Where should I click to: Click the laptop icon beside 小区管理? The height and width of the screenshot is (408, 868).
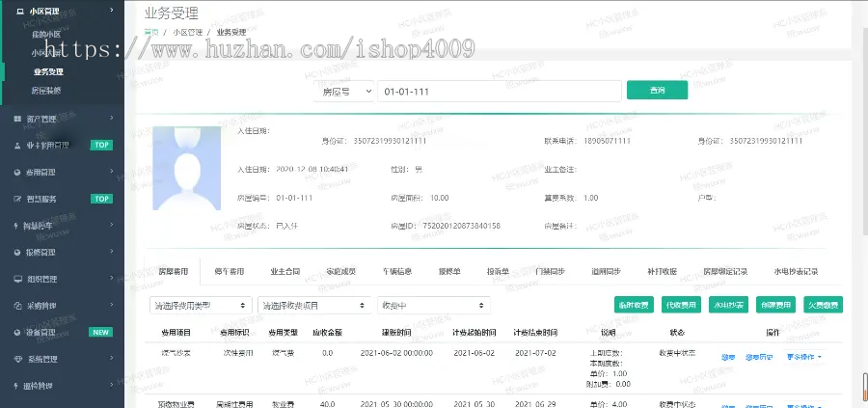[20, 11]
